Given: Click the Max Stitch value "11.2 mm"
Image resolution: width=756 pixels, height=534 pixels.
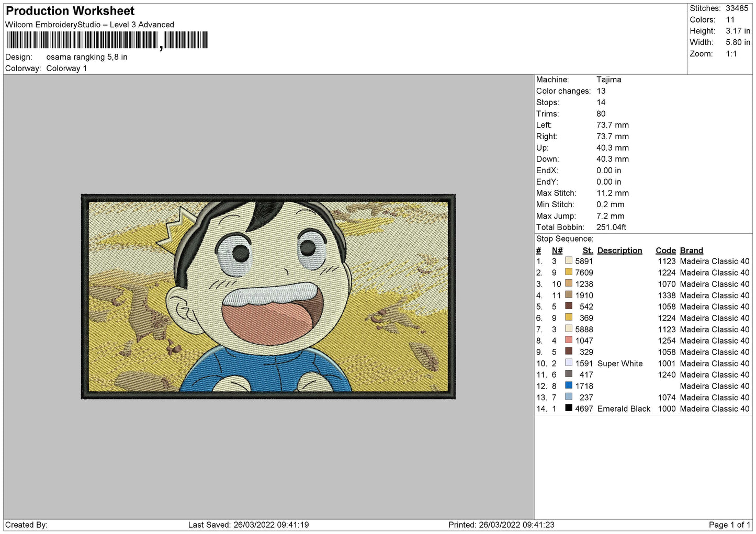Looking at the screenshot, I should 613,193.
